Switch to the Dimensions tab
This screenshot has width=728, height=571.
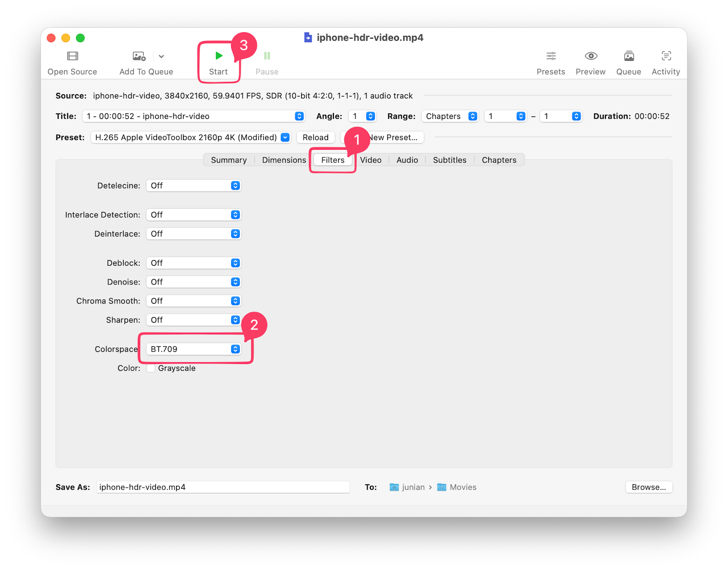284,160
